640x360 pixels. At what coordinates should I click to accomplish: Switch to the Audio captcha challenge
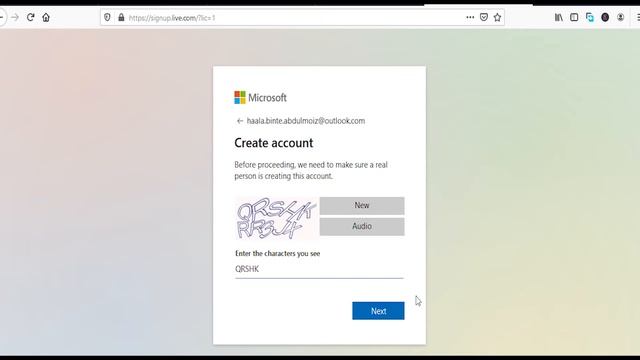click(362, 227)
